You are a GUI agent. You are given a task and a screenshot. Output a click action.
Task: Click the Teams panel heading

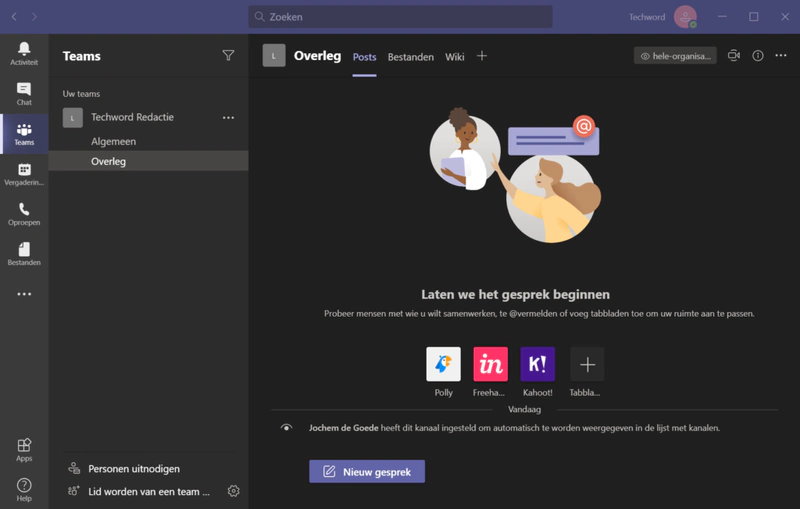[x=82, y=56]
